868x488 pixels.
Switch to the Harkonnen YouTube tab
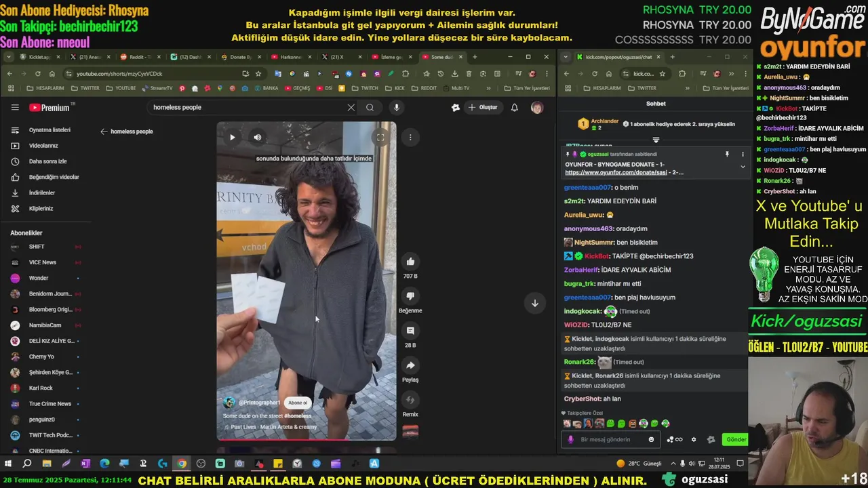[x=292, y=57]
